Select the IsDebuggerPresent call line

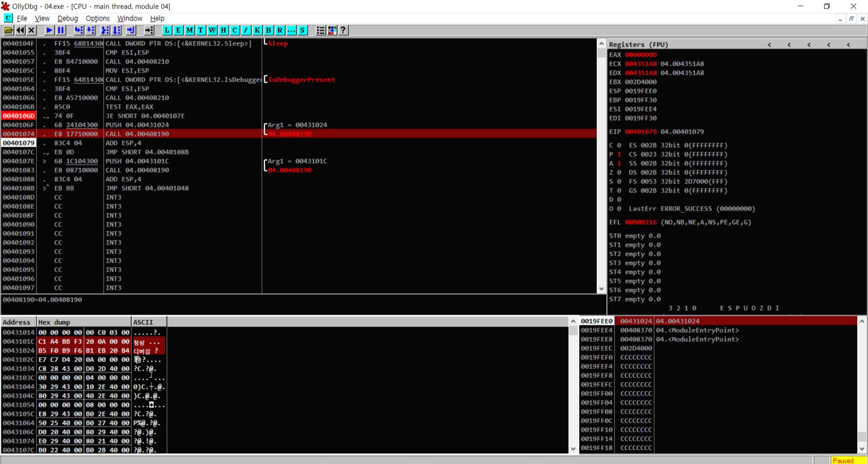[298, 80]
